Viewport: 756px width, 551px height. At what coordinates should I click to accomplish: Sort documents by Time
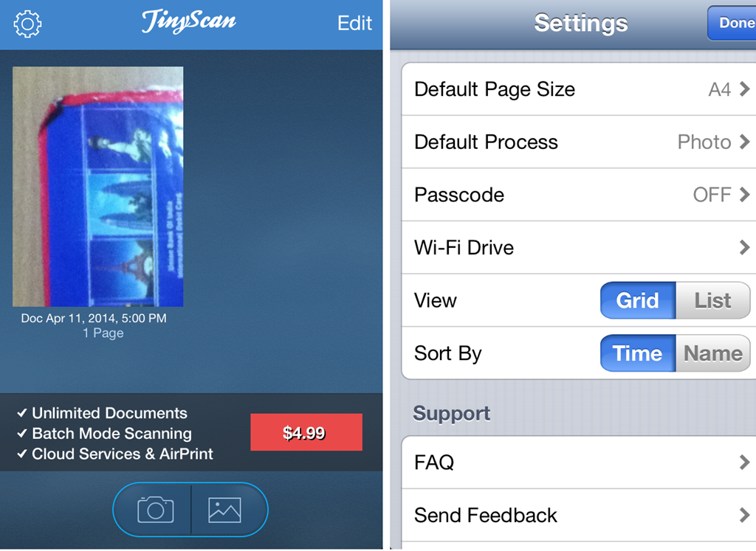click(x=638, y=353)
